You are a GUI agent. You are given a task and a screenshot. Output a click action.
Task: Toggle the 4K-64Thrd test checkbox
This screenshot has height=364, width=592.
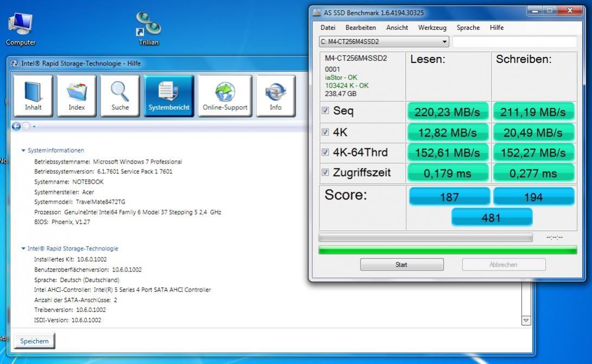[x=325, y=152]
